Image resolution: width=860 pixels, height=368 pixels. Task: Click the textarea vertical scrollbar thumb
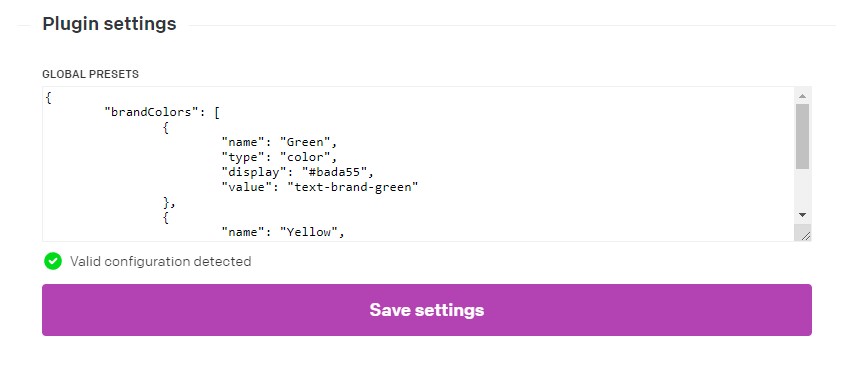(x=802, y=136)
